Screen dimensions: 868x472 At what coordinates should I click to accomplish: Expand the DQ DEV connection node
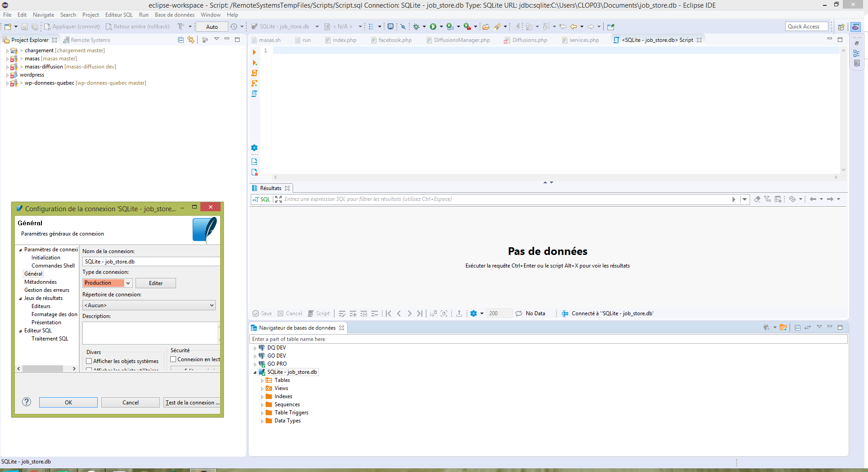click(255, 348)
